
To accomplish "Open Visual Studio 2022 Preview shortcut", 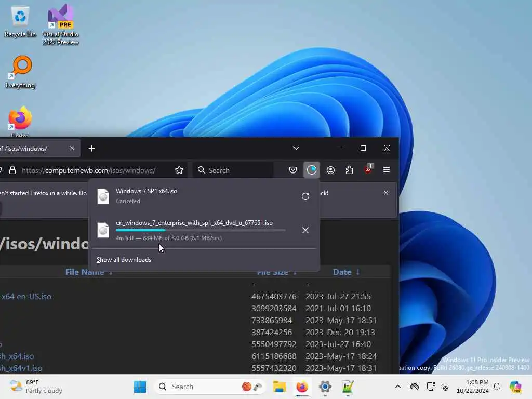I will click(61, 24).
